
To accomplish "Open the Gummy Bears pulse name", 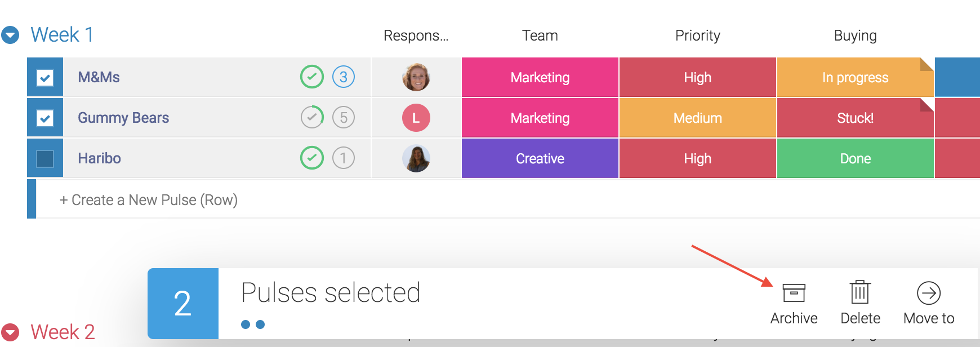I will click(123, 118).
